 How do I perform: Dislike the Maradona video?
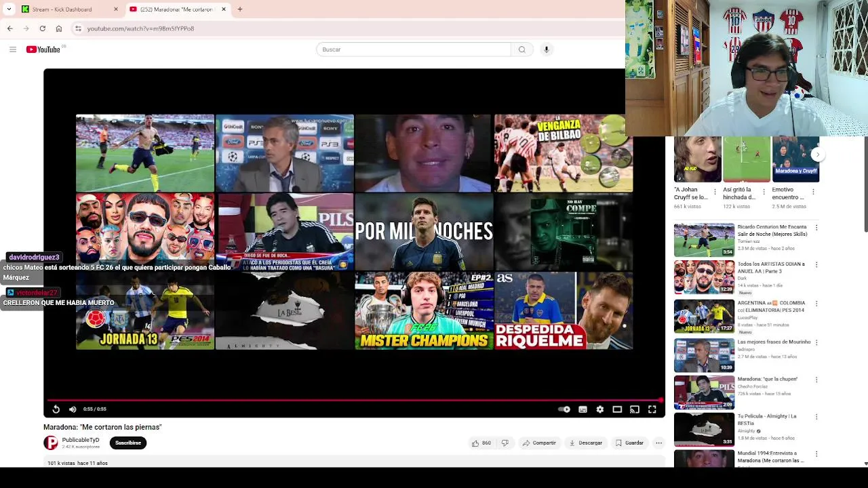click(505, 443)
